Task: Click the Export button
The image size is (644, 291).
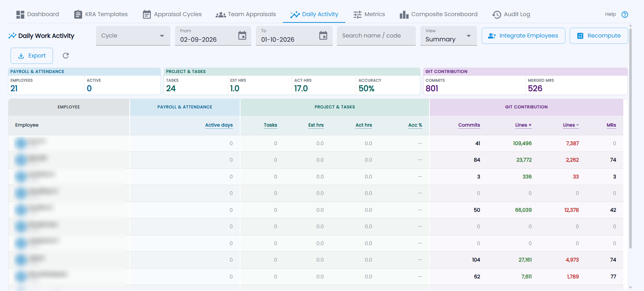Action: click(x=32, y=55)
